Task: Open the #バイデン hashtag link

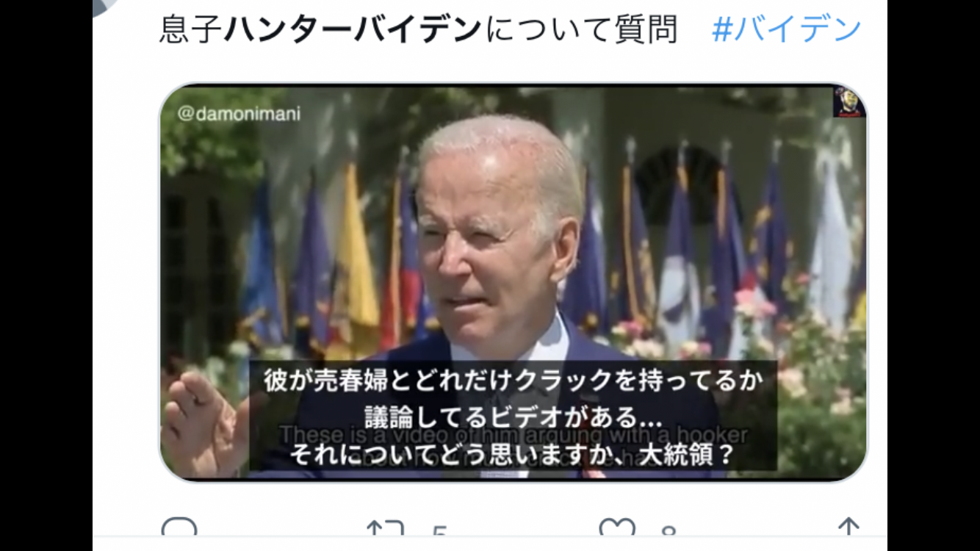Action: [787, 29]
